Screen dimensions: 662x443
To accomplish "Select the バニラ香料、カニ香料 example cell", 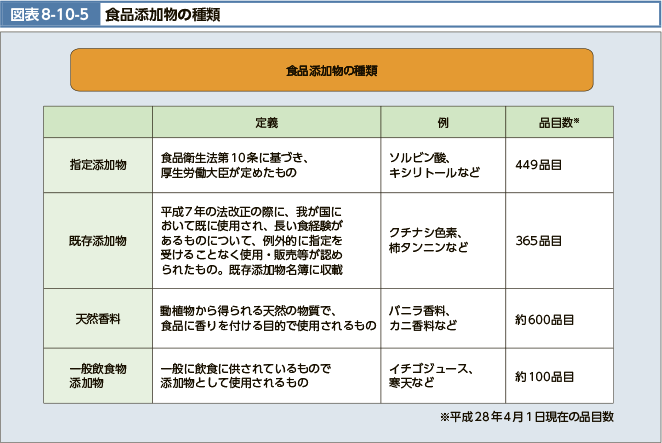I will pyautogui.click(x=429, y=319).
